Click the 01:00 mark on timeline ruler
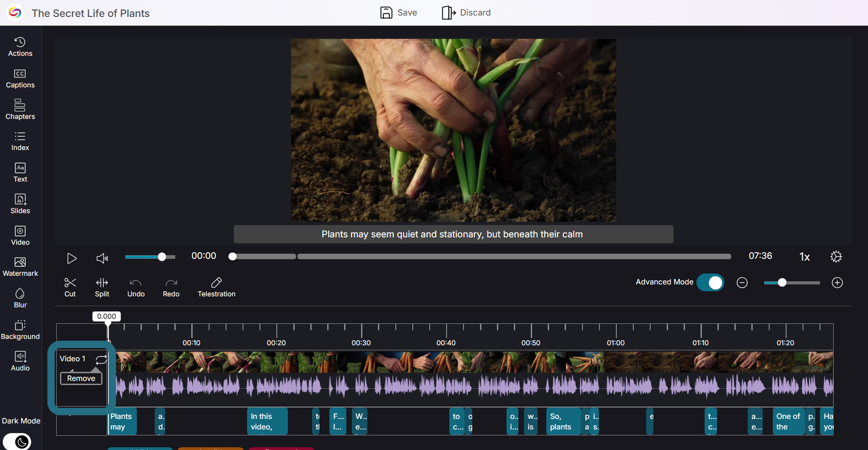 (x=615, y=343)
